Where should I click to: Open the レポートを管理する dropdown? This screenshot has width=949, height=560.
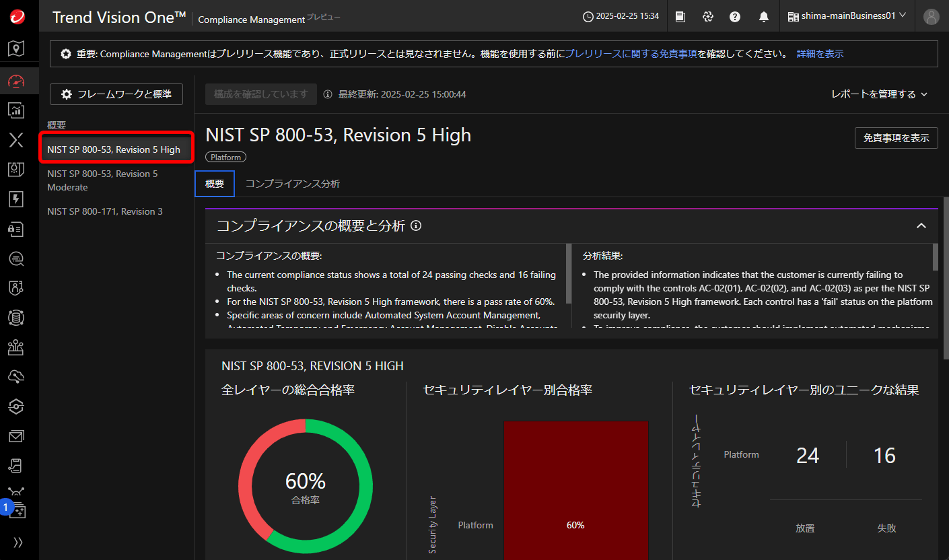[880, 94]
